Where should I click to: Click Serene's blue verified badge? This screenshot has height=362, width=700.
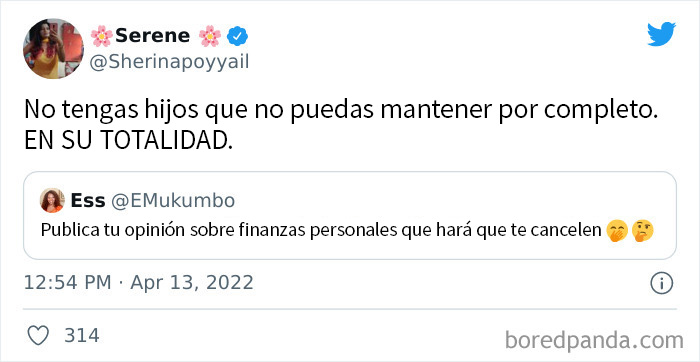238,36
